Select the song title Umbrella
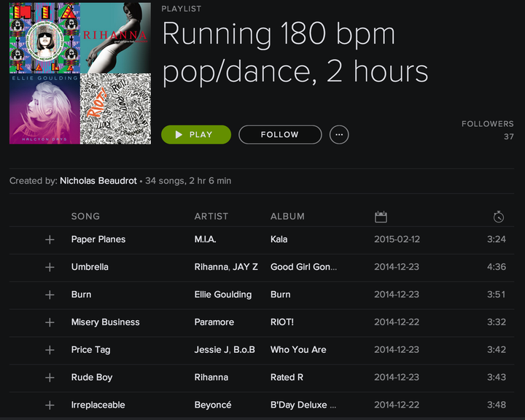Image resolution: width=525 pixels, height=420 pixels. (90, 267)
